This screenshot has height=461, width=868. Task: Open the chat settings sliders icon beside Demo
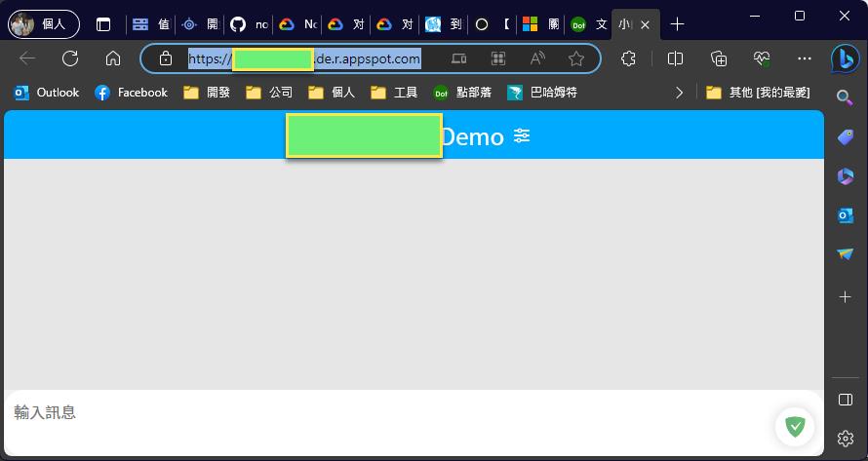[x=522, y=135]
